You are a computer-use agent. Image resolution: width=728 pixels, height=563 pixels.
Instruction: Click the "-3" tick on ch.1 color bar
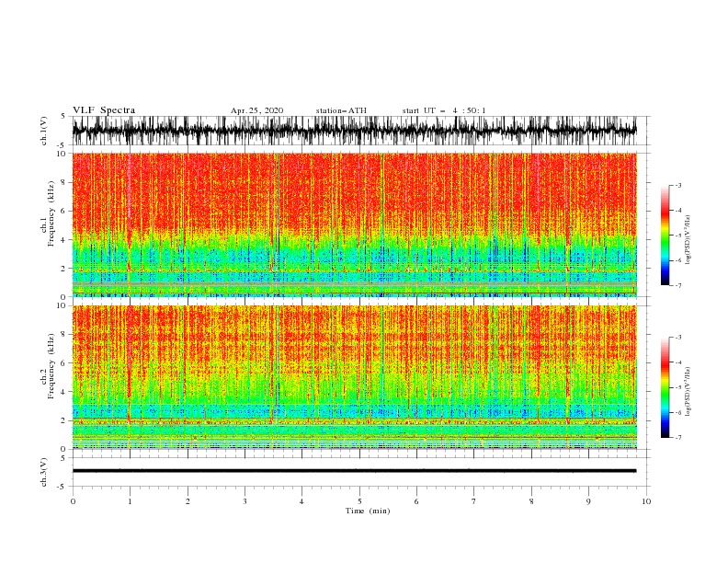tap(677, 185)
